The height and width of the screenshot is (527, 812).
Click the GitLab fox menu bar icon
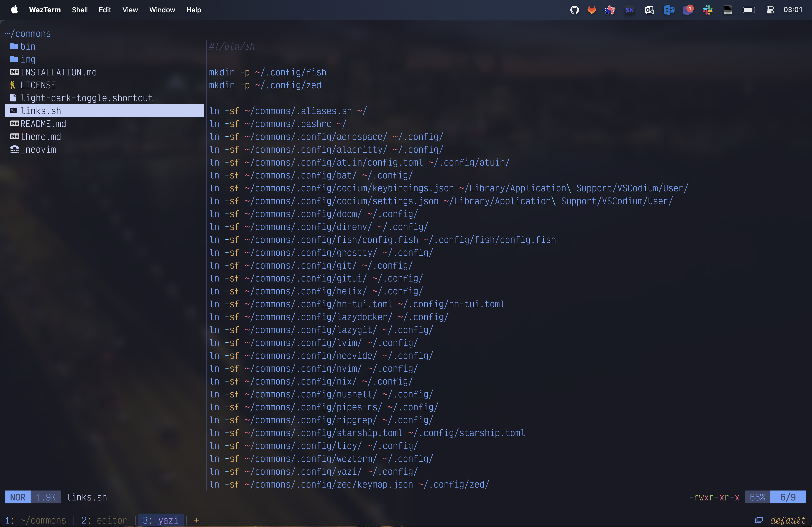[592, 10]
